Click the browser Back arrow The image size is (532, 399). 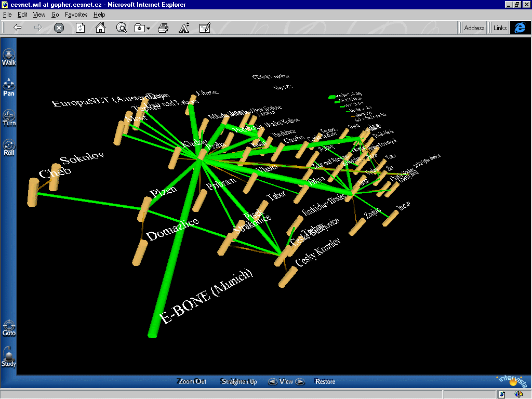[18, 28]
